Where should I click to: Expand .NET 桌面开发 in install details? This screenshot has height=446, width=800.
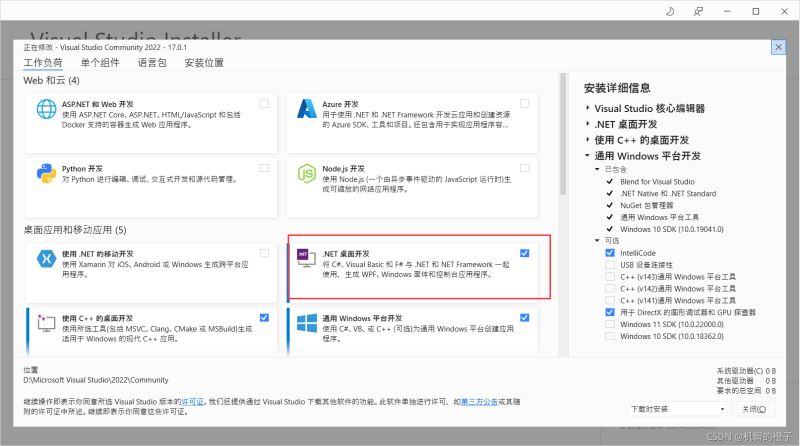tap(588, 124)
